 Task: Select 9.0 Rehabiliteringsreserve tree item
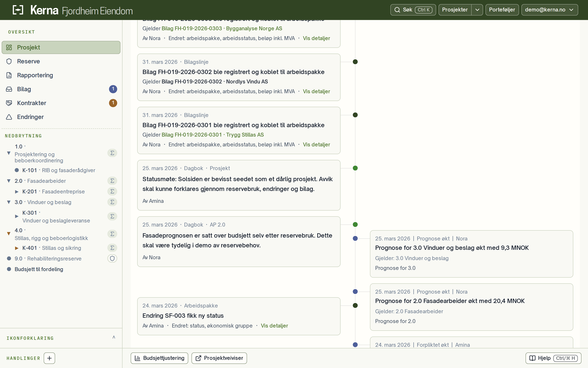48,258
